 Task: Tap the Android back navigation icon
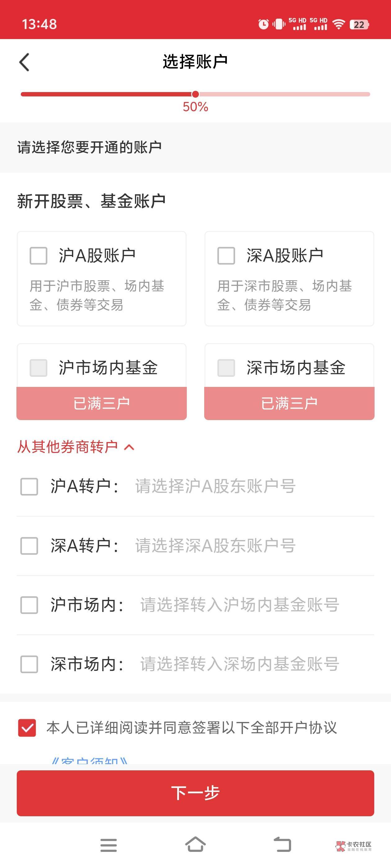pos(282,844)
